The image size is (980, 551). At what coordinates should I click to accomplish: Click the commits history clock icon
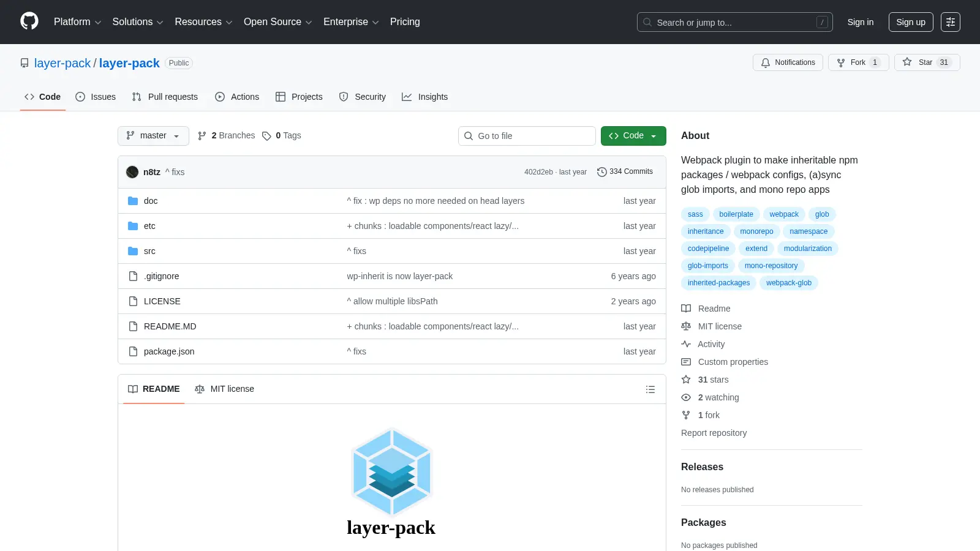(x=601, y=172)
